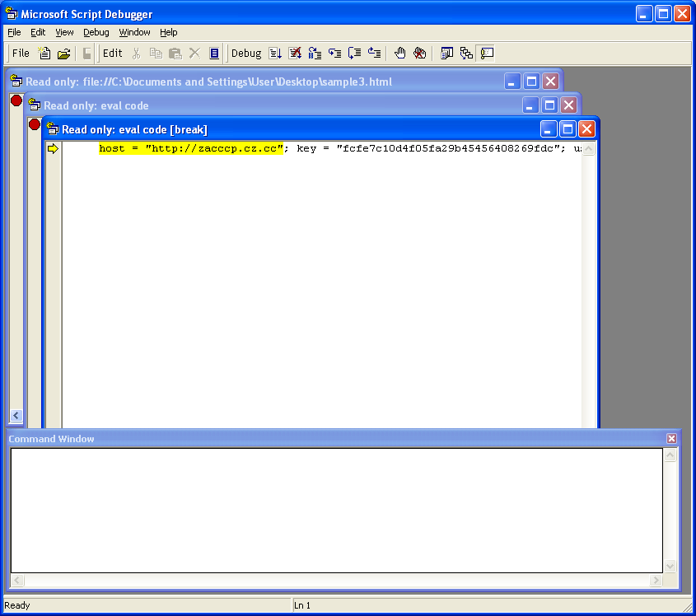696x616 pixels.
Task: Toggle the Command Window toolbar button
Action: click(x=487, y=54)
